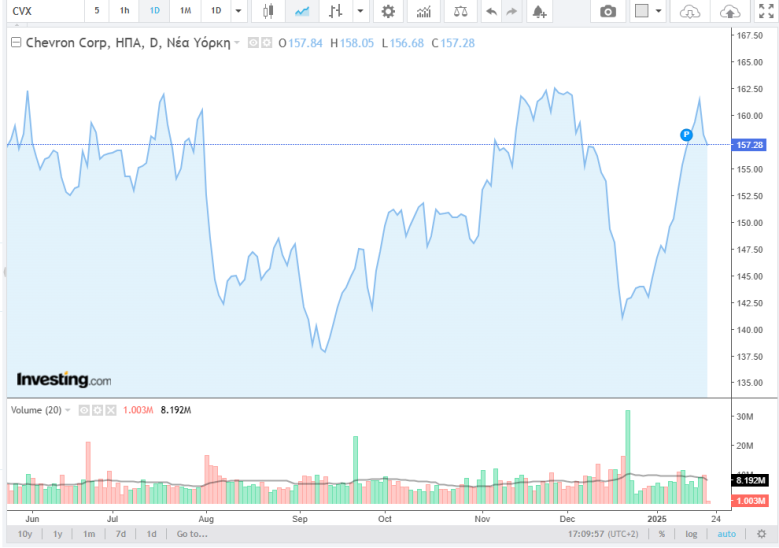Select the 1h interval
Viewport: 779px width, 548px height.
click(x=125, y=11)
